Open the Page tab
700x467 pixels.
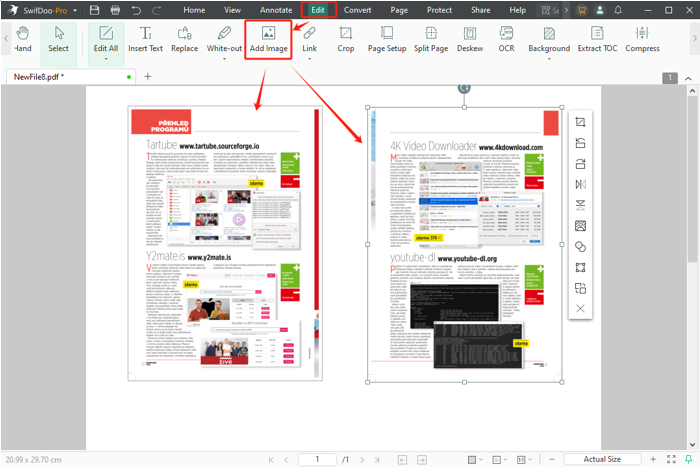pyautogui.click(x=399, y=10)
